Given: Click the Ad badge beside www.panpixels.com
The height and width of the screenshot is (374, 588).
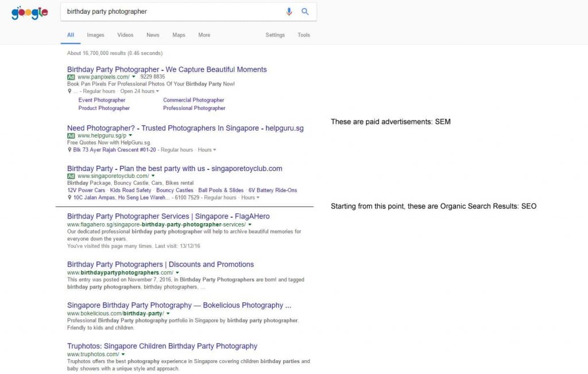Looking at the screenshot, I should (x=71, y=77).
